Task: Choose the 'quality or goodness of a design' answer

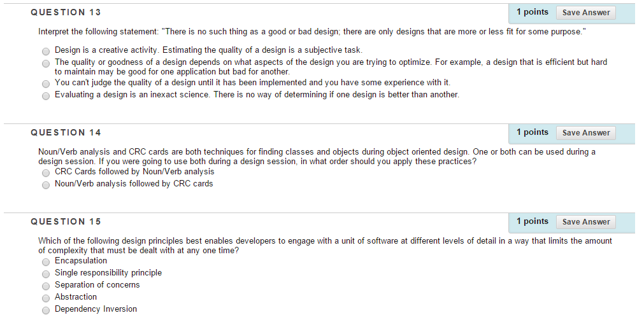Action: pyautogui.click(x=46, y=64)
